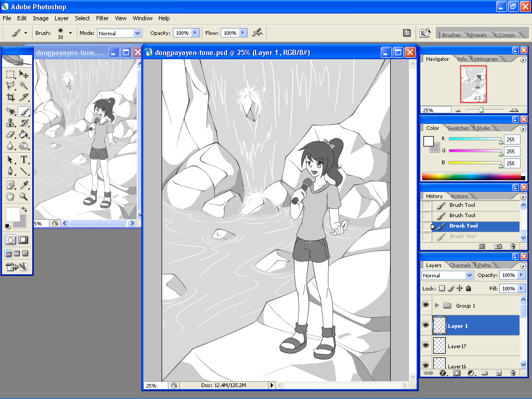Switch to the Swatches tab
This screenshot has width=532, height=399.
click(x=458, y=128)
